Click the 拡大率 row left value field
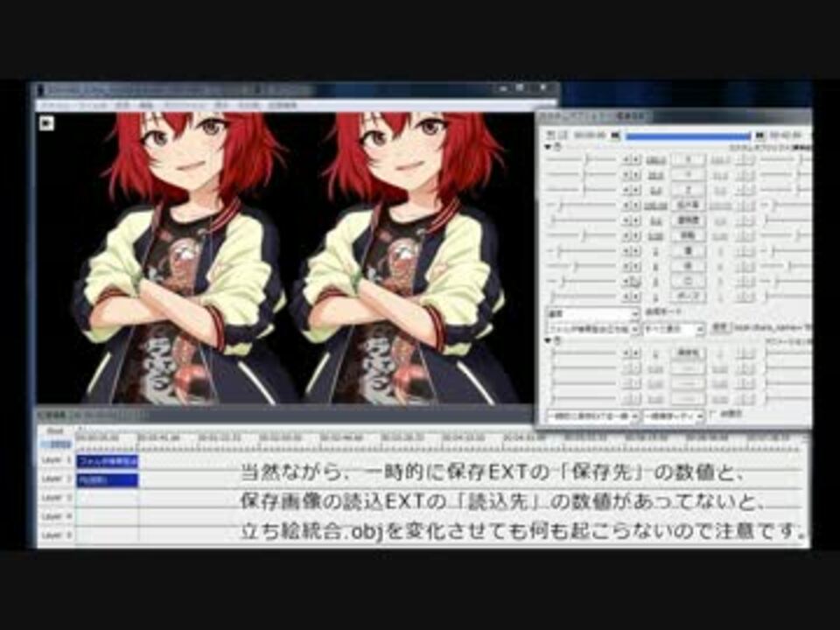 click(x=655, y=205)
